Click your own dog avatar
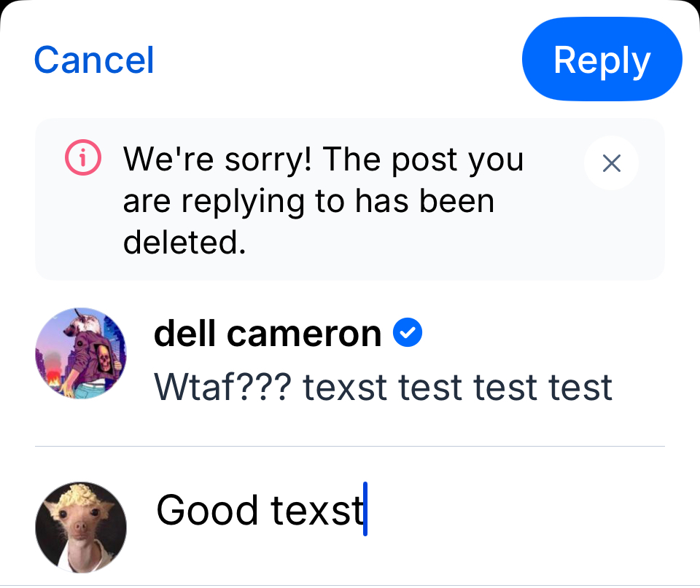 pyautogui.click(x=81, y=526)
